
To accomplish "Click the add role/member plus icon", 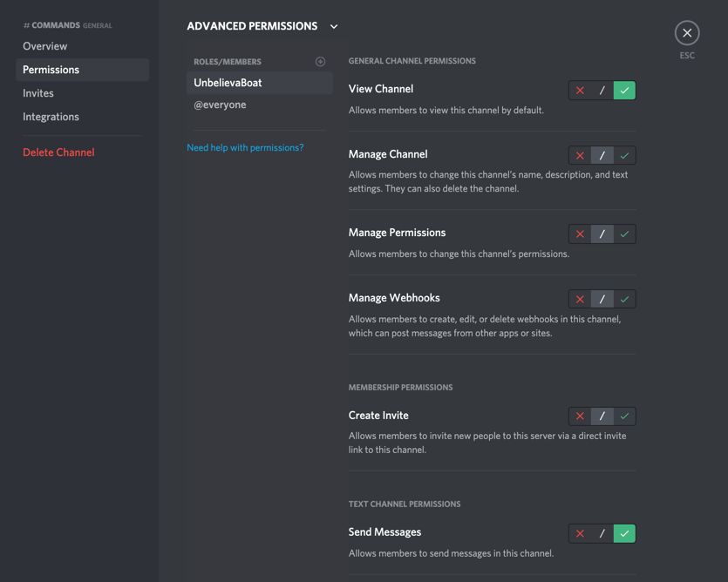I will click(320, 62).
